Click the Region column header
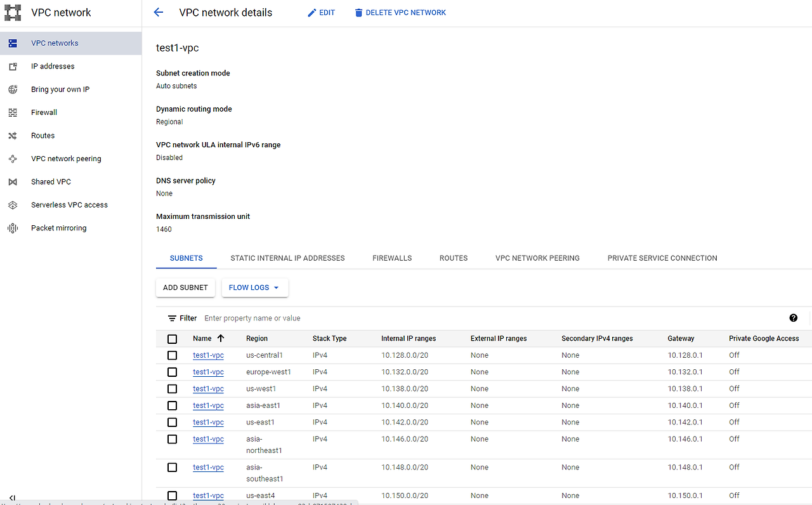Image resolution: width=812 pixels, height=505 pixels. click(x=257, y=339)
